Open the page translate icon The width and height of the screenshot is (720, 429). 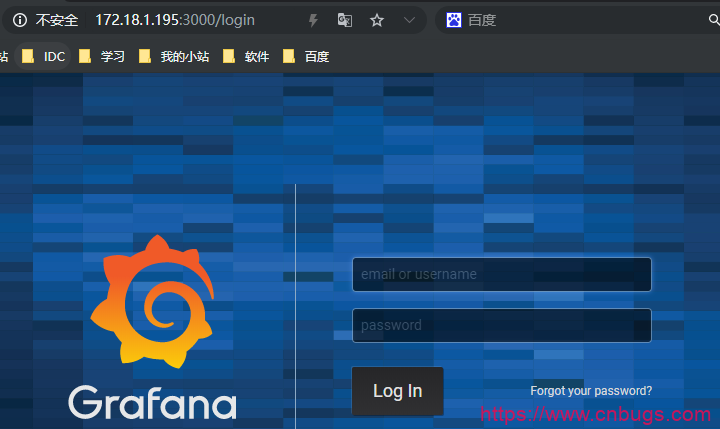344,20
